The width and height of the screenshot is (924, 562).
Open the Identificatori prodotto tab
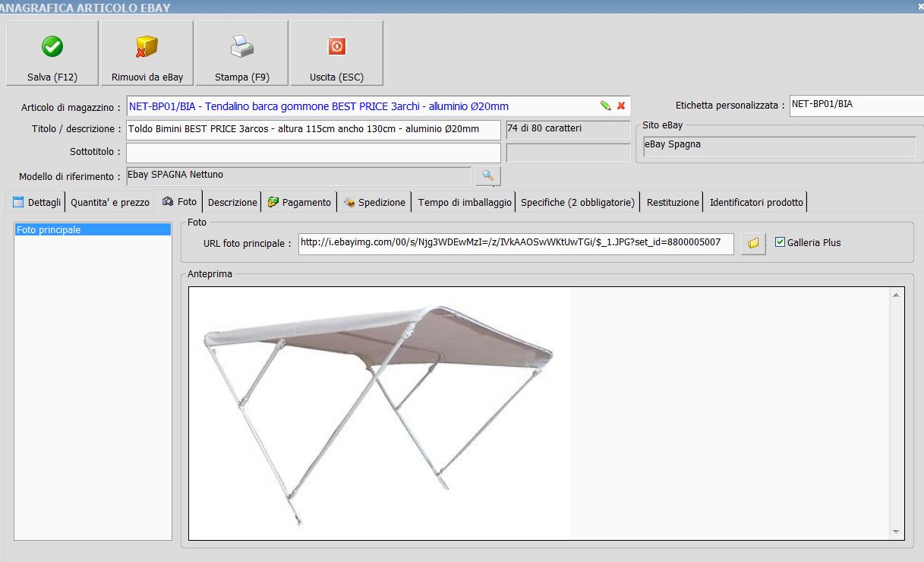click(x=756, y=202)
